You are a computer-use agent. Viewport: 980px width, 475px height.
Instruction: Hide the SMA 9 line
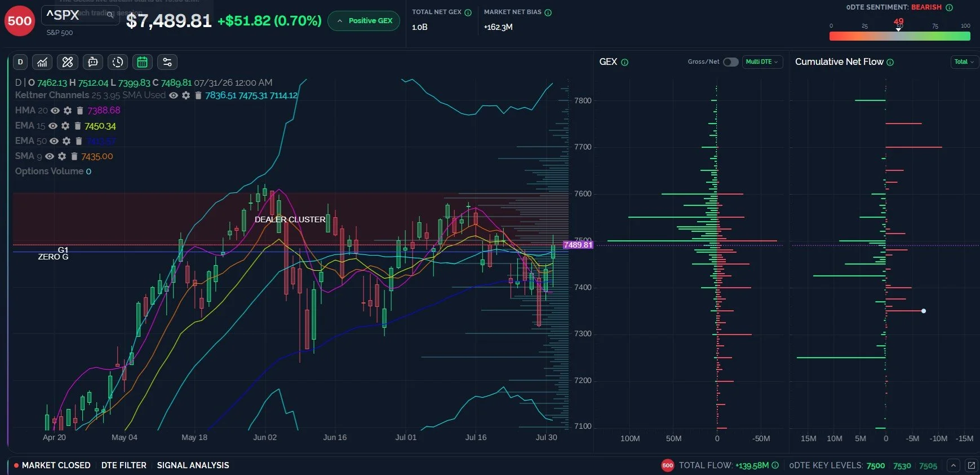tap(50, 156)
